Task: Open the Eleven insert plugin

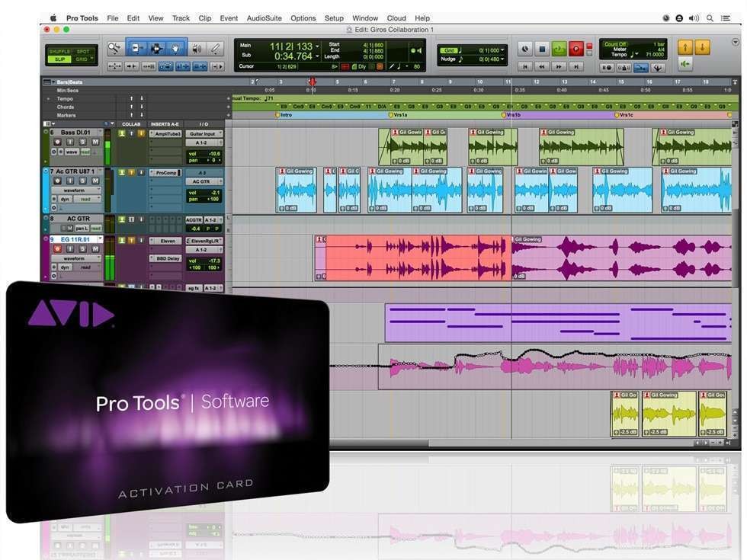Action: click(165, 241)
